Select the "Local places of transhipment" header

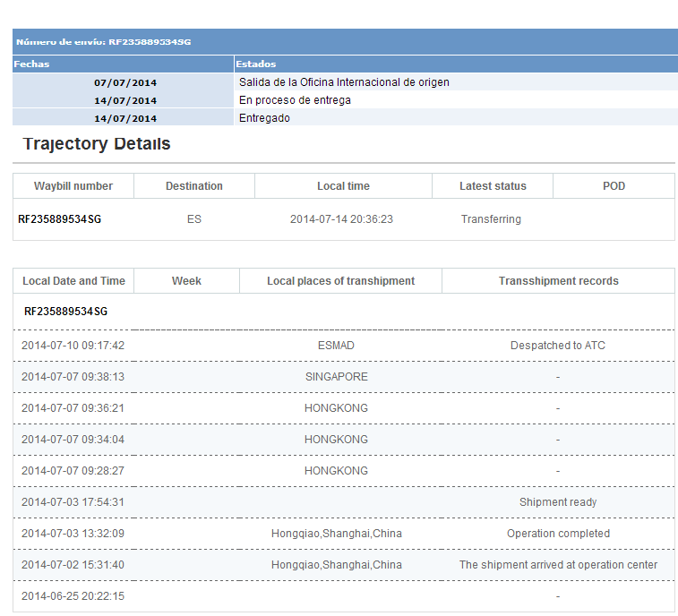pos(340,281)
